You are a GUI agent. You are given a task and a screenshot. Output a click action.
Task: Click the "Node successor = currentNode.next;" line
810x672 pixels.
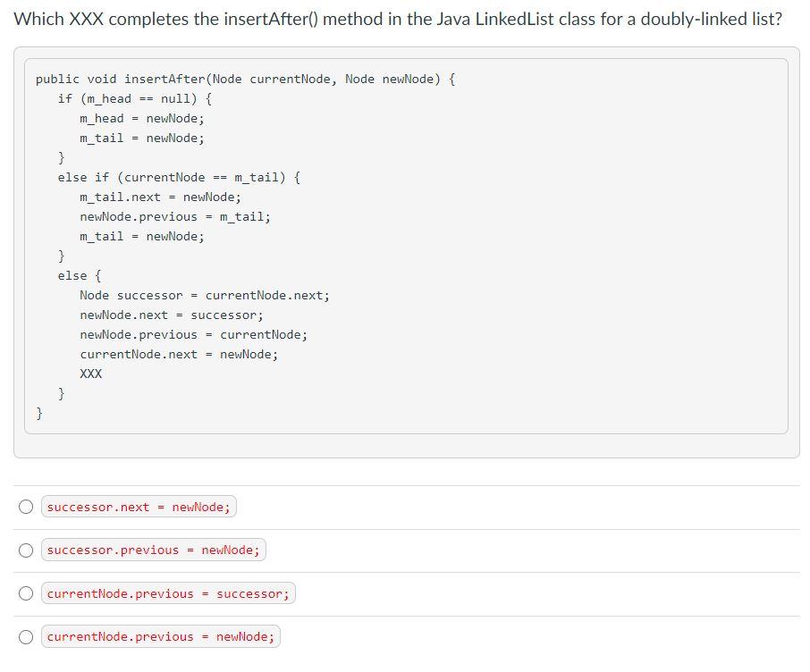tap(207, 295)
